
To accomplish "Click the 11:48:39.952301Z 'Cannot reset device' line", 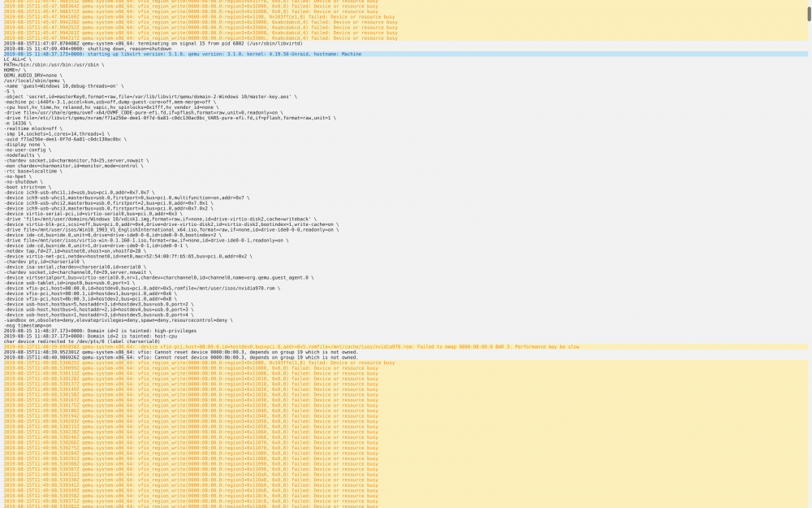I will (x=181, y=352).
